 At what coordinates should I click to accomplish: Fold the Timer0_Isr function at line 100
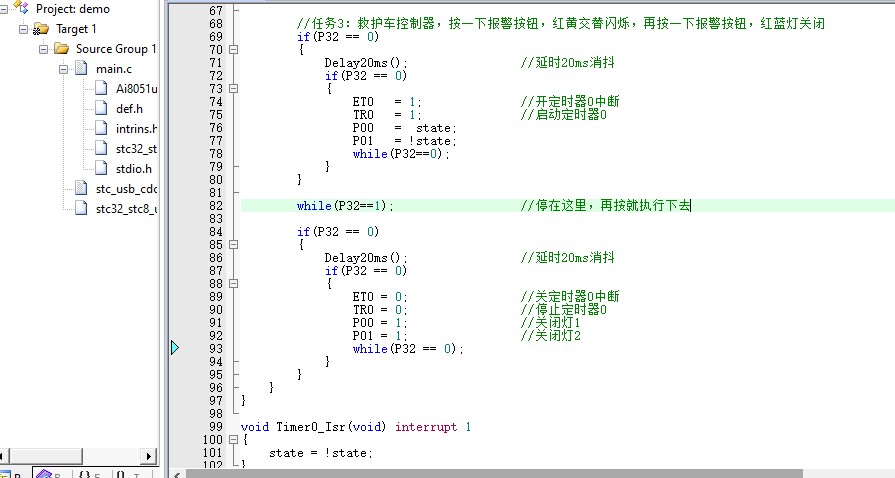232,440
